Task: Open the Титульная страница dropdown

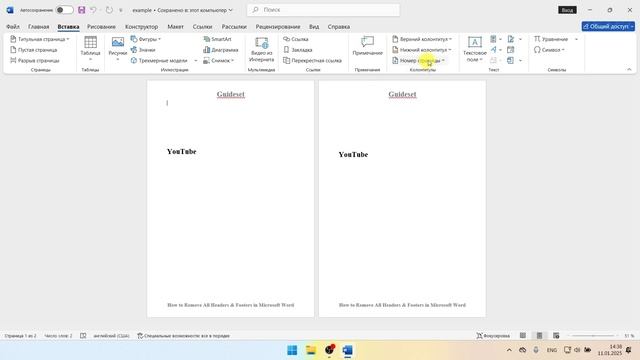Action: pyautogui.click(x=40, y=39)
